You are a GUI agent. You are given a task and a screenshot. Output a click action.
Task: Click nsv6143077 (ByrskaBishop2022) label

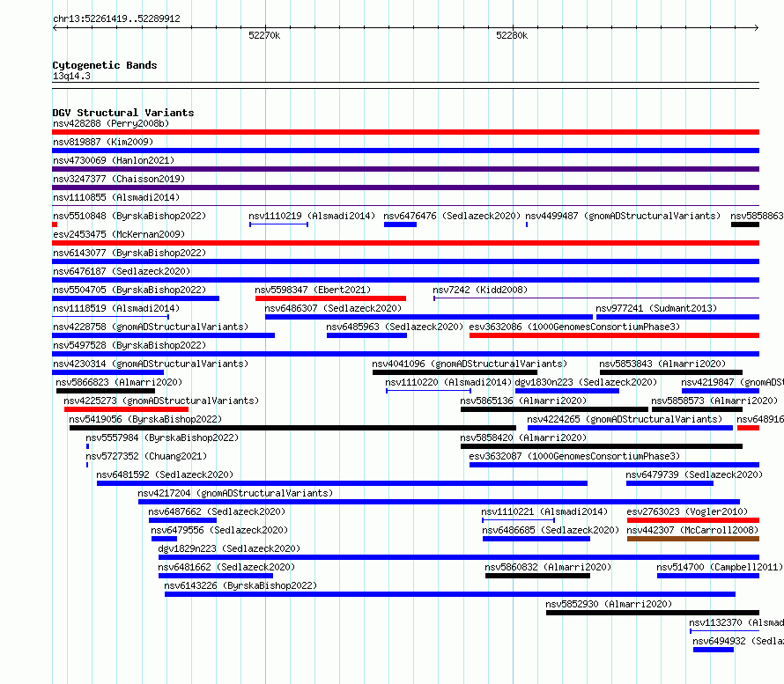pos(129,253)
